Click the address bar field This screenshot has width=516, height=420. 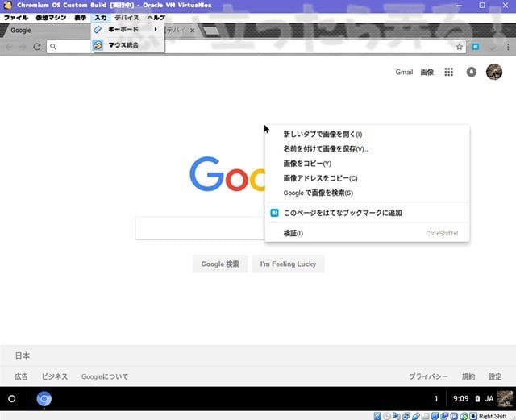point(256,47)
